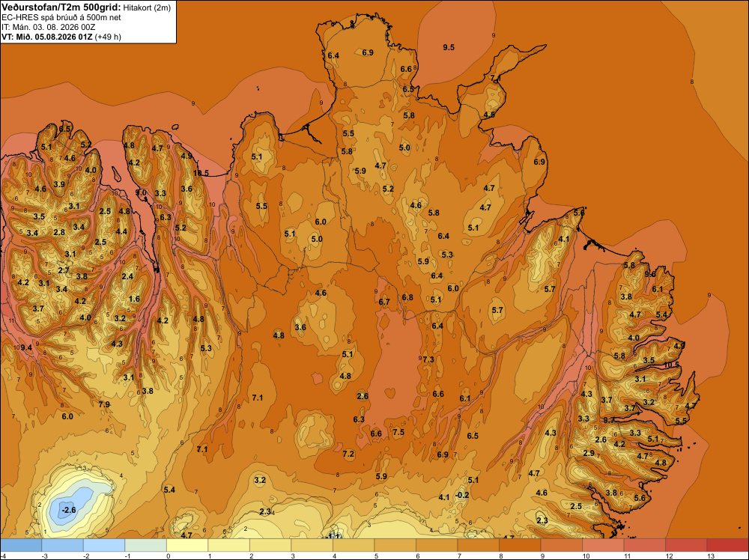Click the 2.9 temperature value
Image resolution: width=749 pixels, height=560 pixels.
589,453
